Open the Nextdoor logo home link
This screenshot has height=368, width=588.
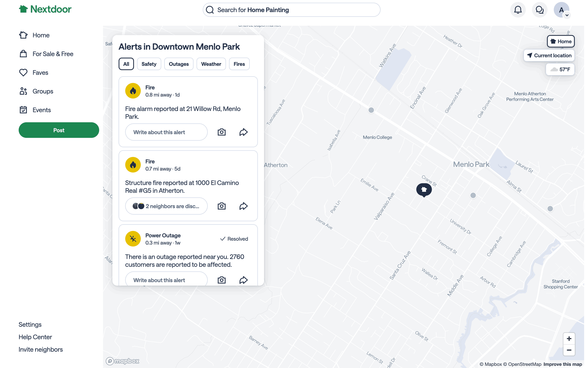pyautogui.click(x=45, y=9)
